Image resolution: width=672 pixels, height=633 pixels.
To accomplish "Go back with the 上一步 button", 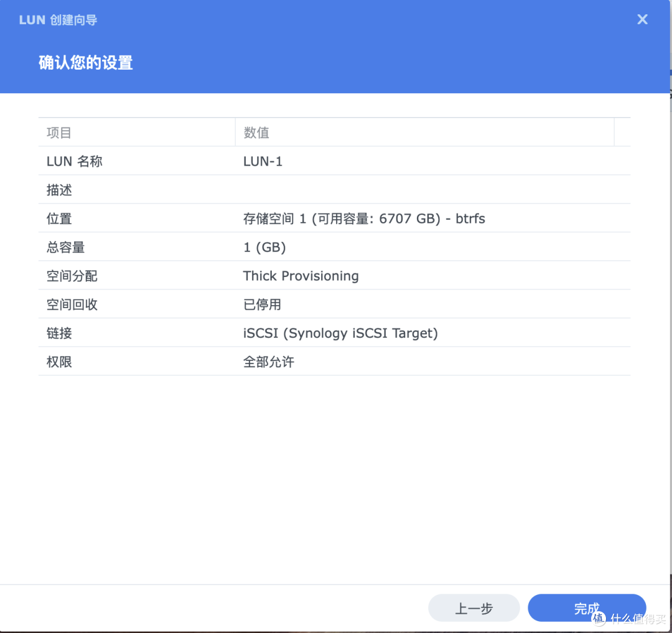I will (474, 608).
